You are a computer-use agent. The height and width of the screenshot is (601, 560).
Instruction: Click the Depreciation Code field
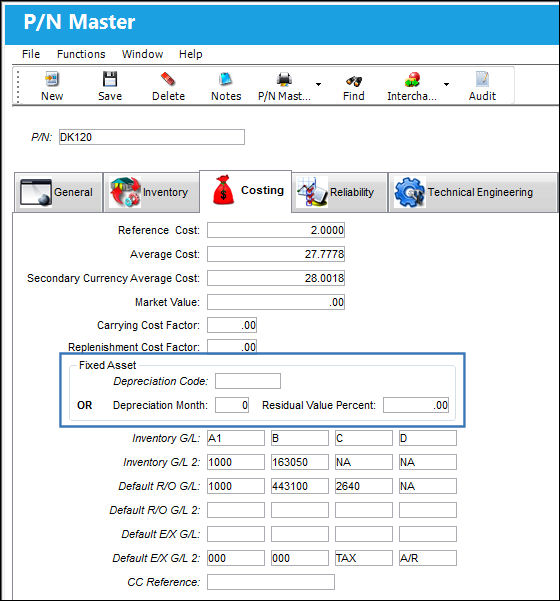point(248,381)
